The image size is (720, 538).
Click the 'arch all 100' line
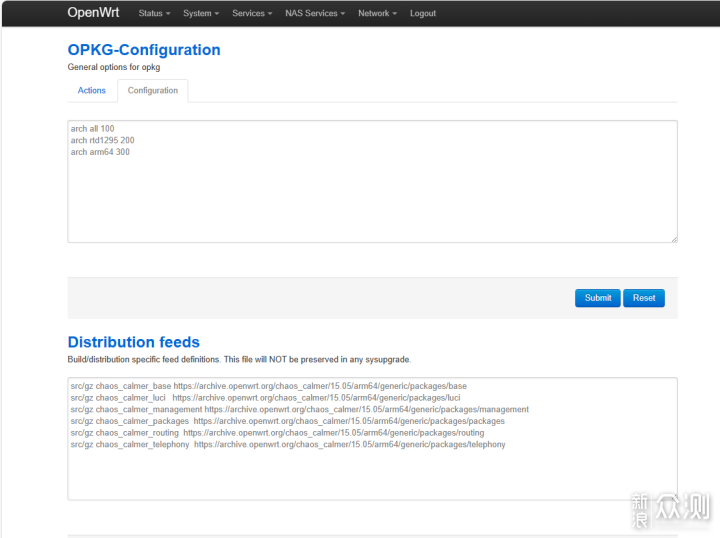pyautogui.click(x=92, y=129)
